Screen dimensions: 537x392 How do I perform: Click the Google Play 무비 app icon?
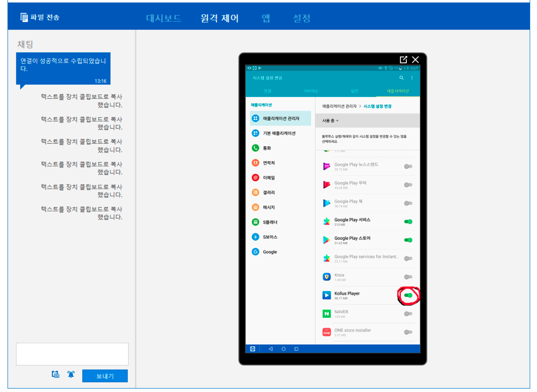327,185
